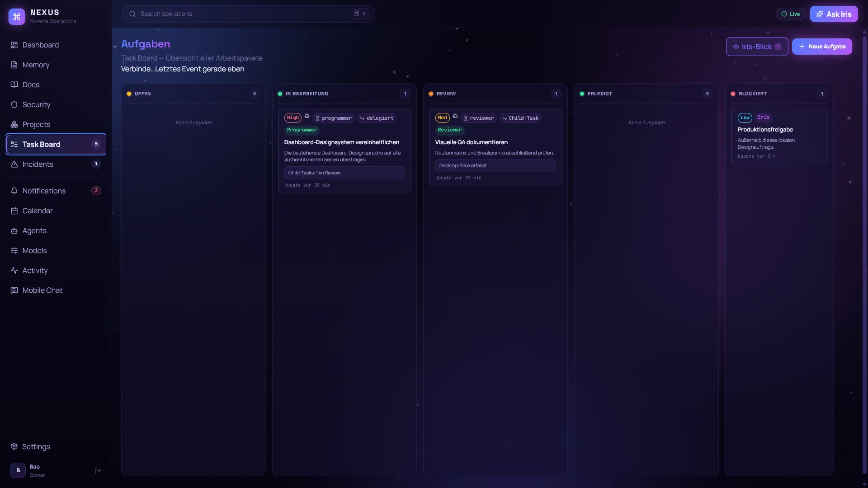Image resolution: width=868 pixels, height=488 pixels.
Task: Click the robot icon beside Med tag
Action: [455, 116]
